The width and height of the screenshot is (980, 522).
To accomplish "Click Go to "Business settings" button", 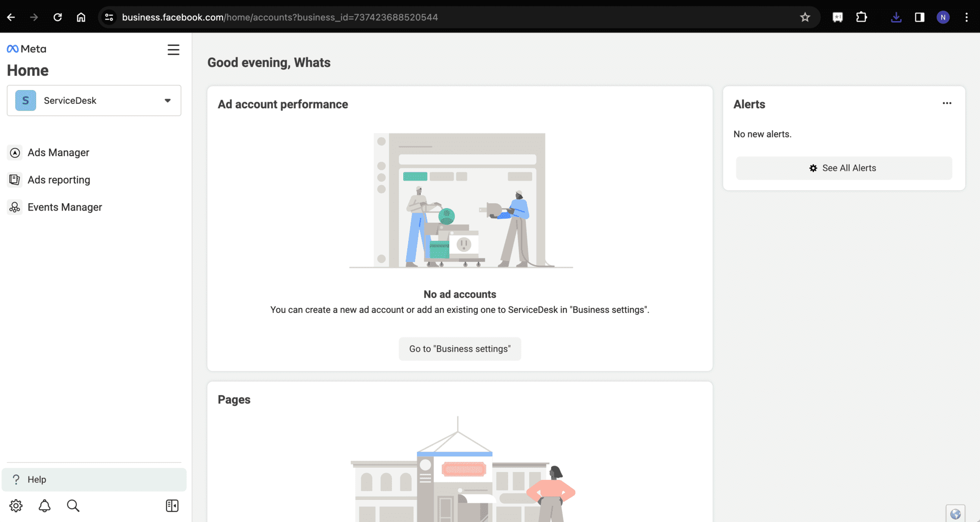I will (460, 349).
